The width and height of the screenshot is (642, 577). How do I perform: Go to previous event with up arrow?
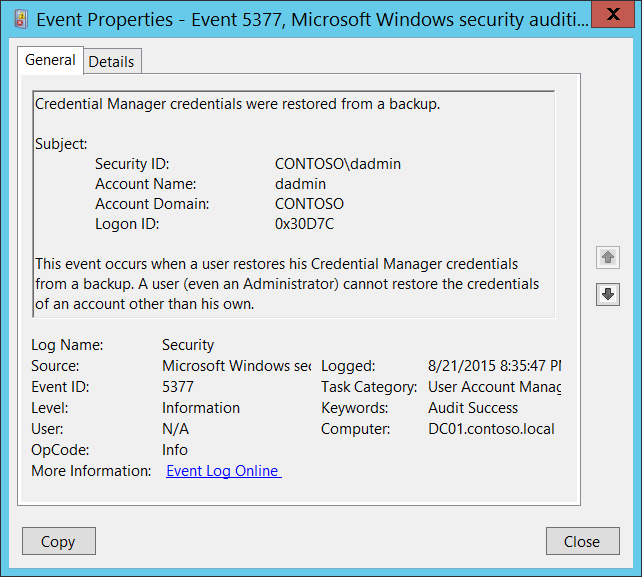607,257
